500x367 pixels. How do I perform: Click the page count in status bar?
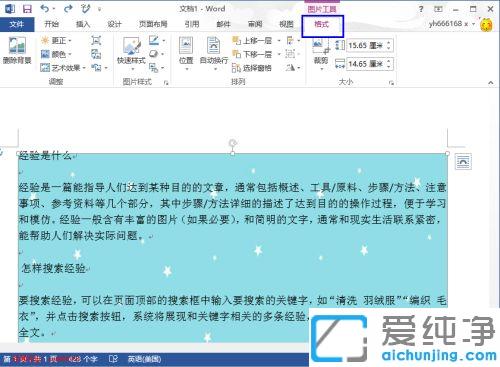(x=29, y=359)
